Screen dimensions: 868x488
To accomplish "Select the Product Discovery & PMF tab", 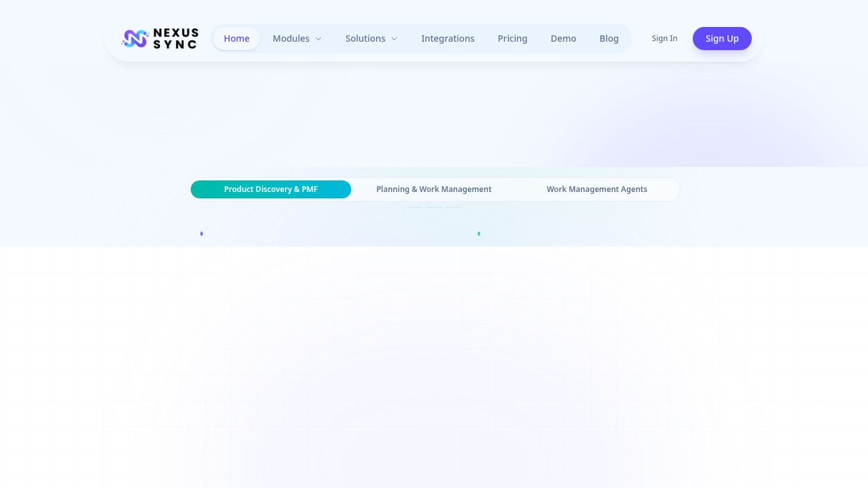I will pyautogui.click(x=271, y=189).
